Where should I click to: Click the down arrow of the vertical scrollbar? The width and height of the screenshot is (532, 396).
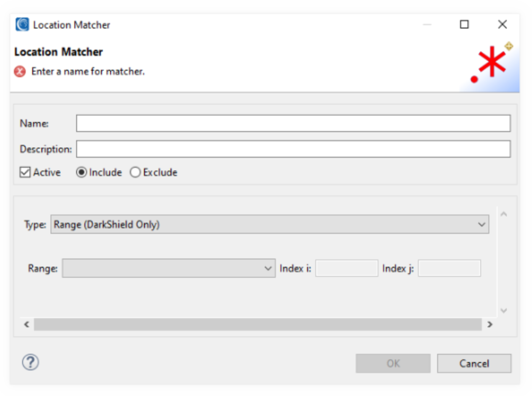(503, 309)
